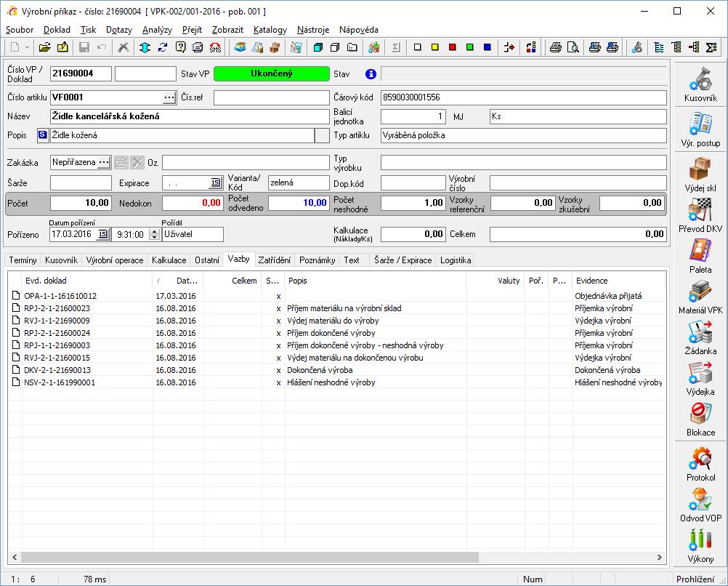Open the Katalogy menu

point(270,30)
